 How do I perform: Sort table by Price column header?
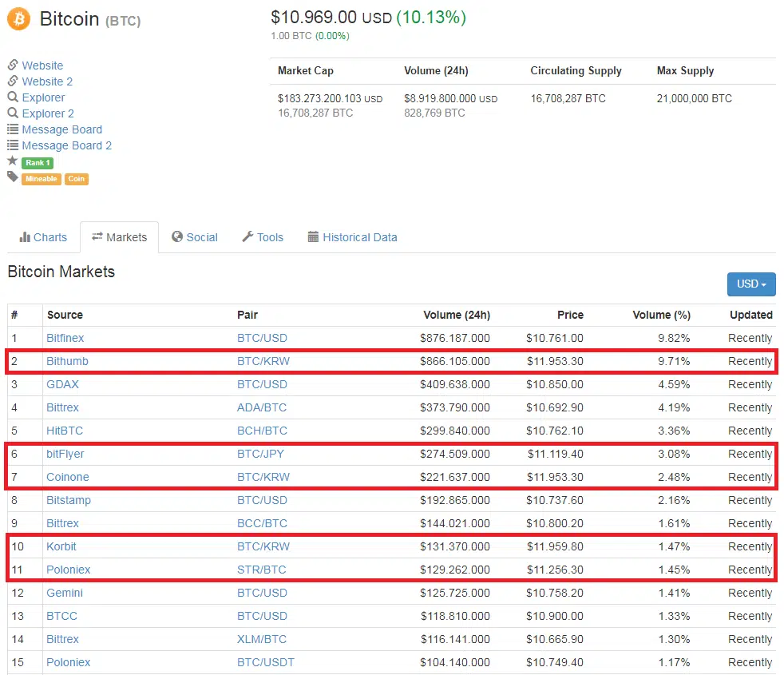pos(571,315)
